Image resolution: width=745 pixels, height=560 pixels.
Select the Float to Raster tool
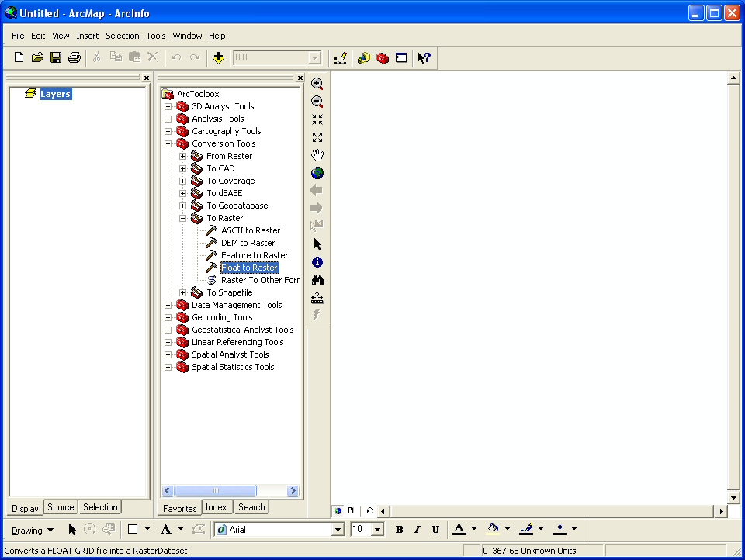pyautogui.click(x=249, y=267)
